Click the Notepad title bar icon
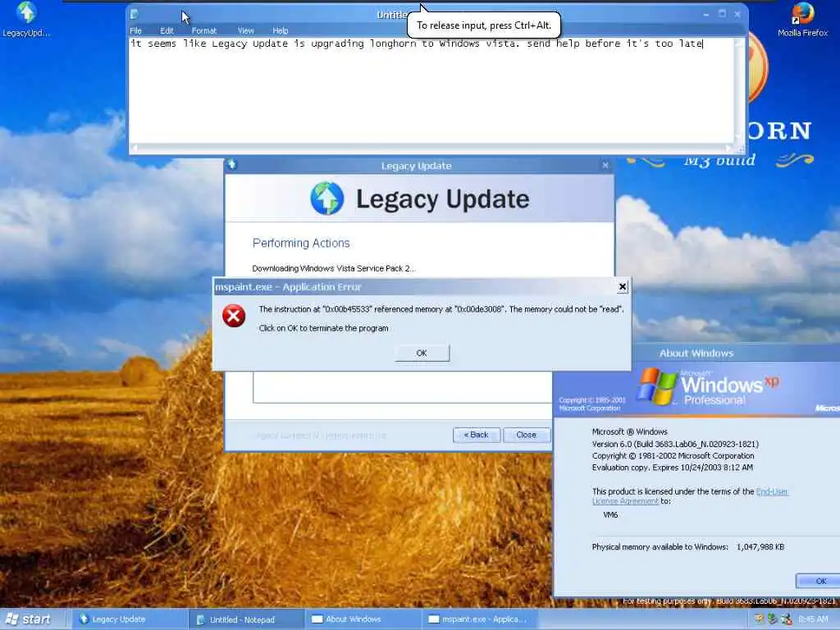This screenshot has height=630, width=840. click(135, 14)
